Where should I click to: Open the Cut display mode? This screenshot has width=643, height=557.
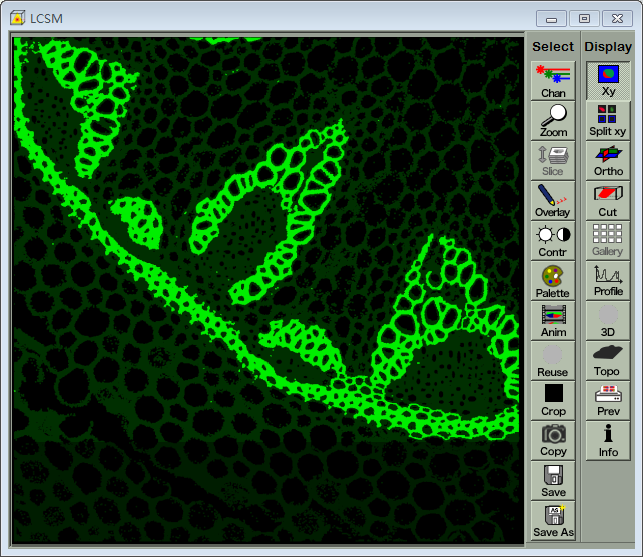click(608, 201)
